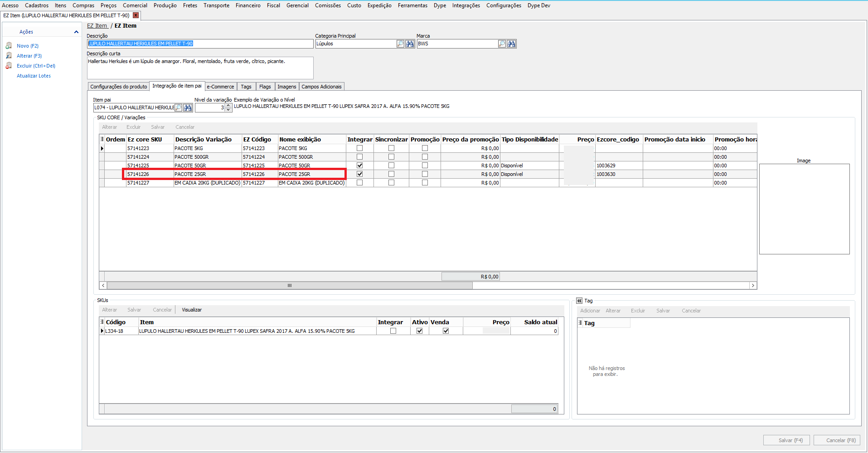Open the Cadastros menu
The image size is (868, 453).
point(37,5)
